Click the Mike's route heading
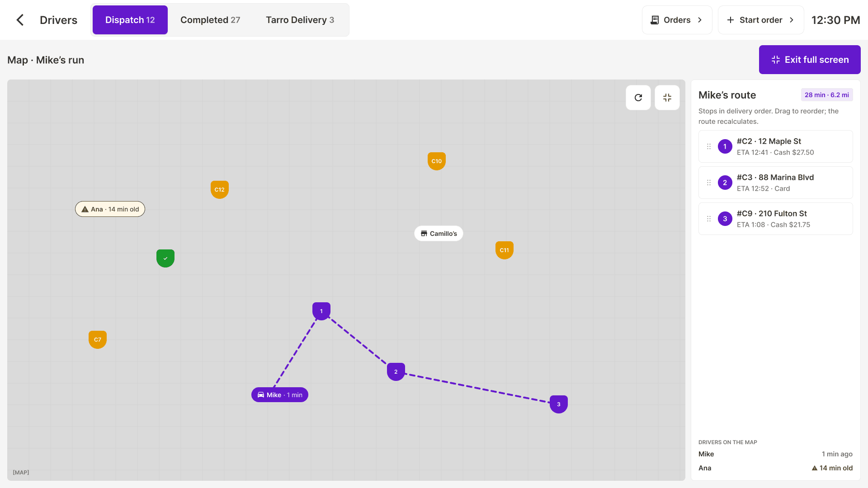The height and width of the screenshot is (488, 868). point(727,95)
